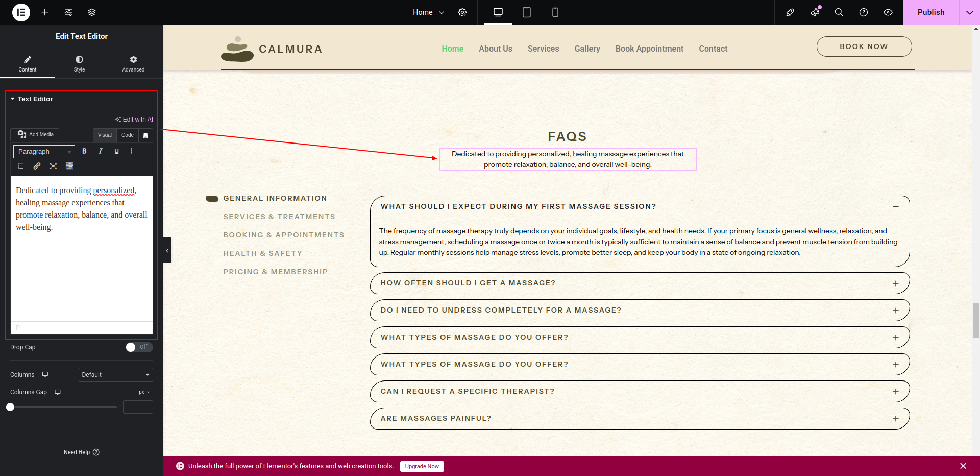Open page settings gear icon
980x476 pixels.
pos(462,12)
